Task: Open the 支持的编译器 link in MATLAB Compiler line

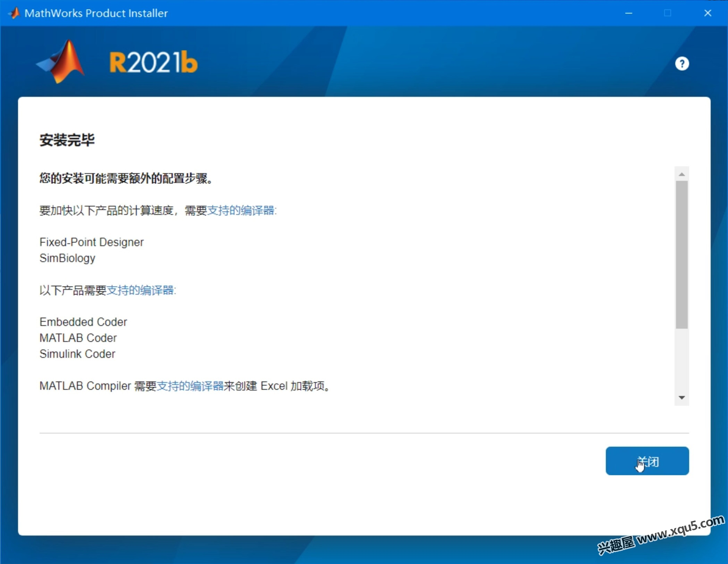Action: tap(190, 386)
